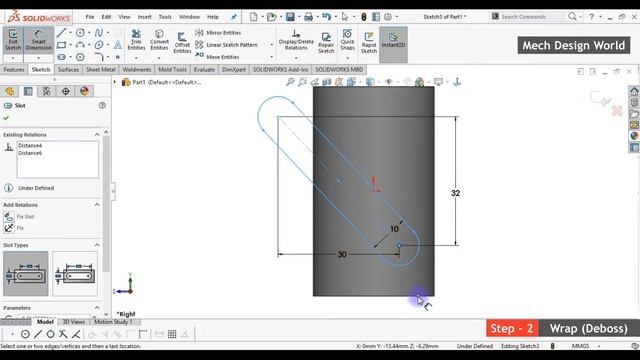
Task: Collapse the Add Relations section
Action: (97, 205)
